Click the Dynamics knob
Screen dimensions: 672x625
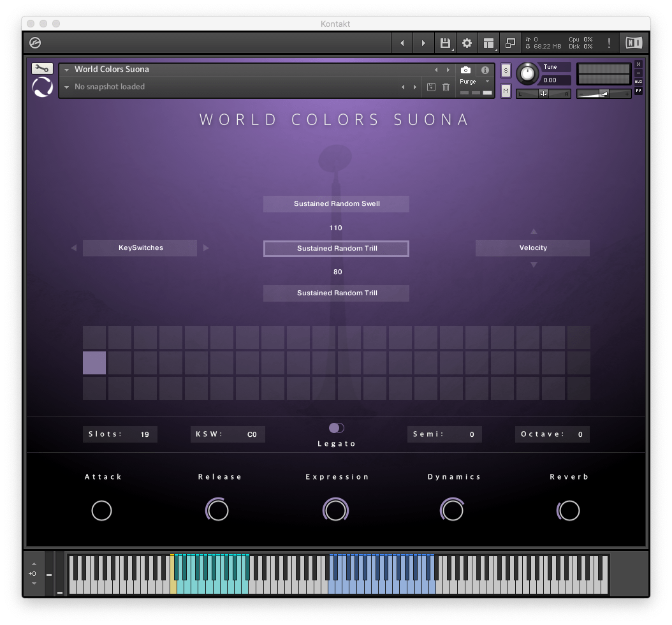click(x=452, y=510)
